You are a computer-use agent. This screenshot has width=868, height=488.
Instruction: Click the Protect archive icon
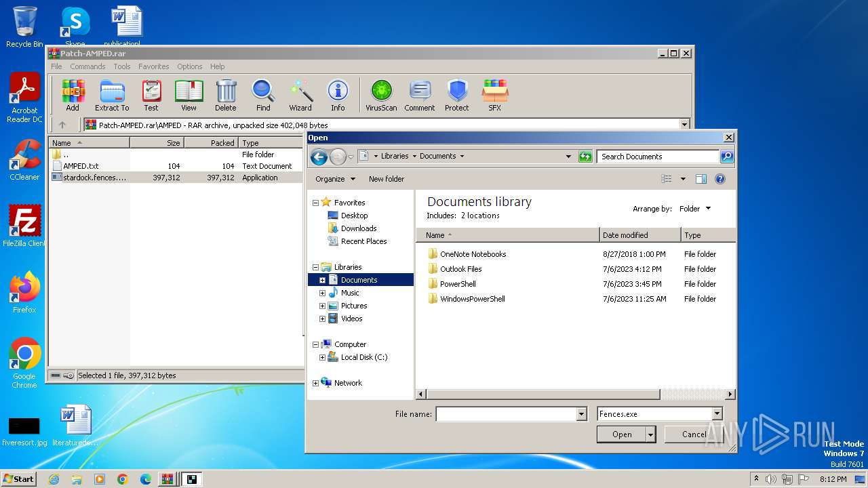point(457,95)
